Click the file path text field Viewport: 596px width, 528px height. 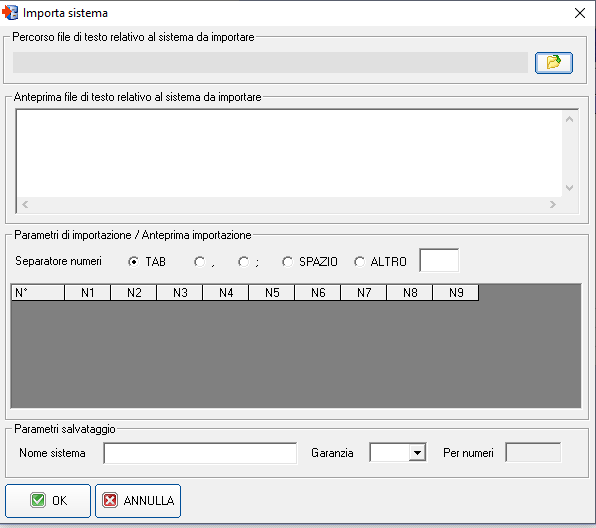click(270, 63)
